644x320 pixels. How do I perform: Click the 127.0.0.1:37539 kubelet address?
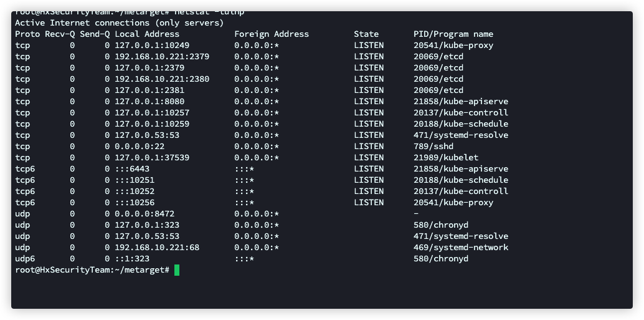(x=152, y=157)
